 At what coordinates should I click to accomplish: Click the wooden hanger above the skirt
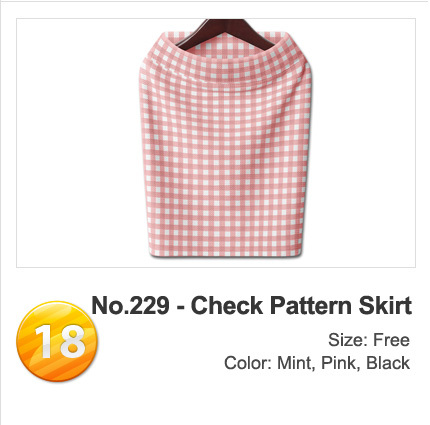click(226, 34)
